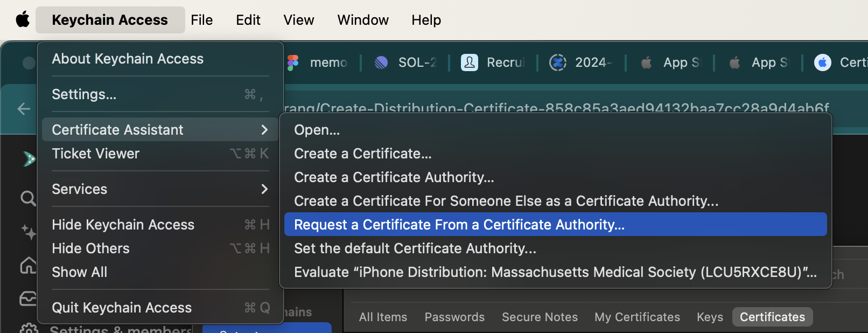
Task: Choose Quit Keychain Access
Action: [x=122, y=308]
